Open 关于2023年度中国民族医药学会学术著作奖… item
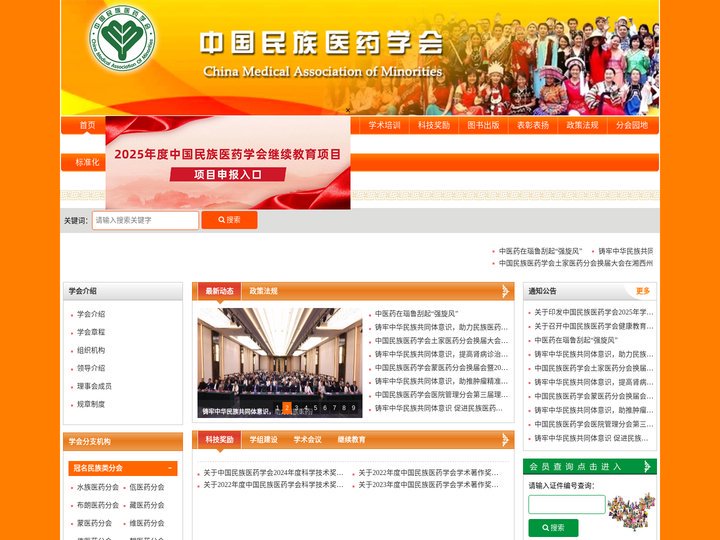Screen dimensions: 720x540 click(x=428, y=484)
